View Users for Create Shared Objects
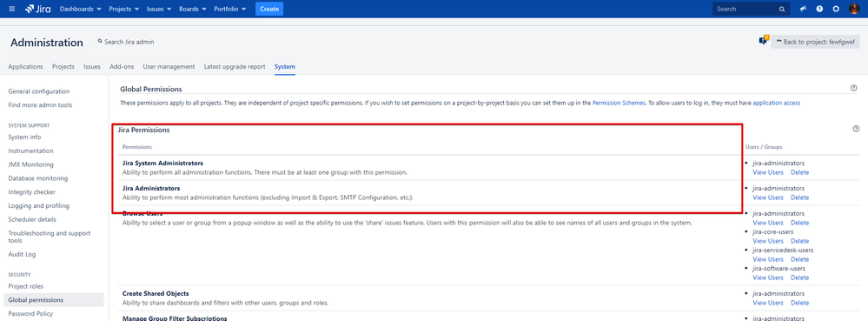Viewport: 868px width, 321px height. click(768, 303)
